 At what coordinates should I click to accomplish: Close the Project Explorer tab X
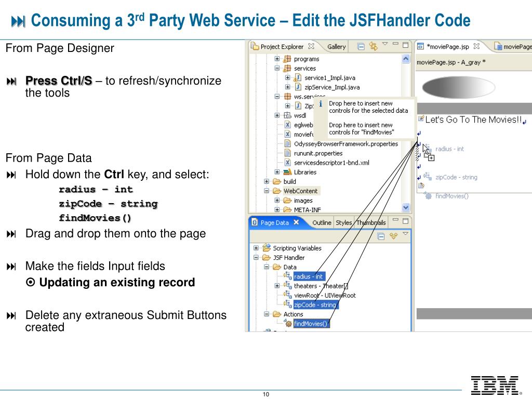coord(311,46)
